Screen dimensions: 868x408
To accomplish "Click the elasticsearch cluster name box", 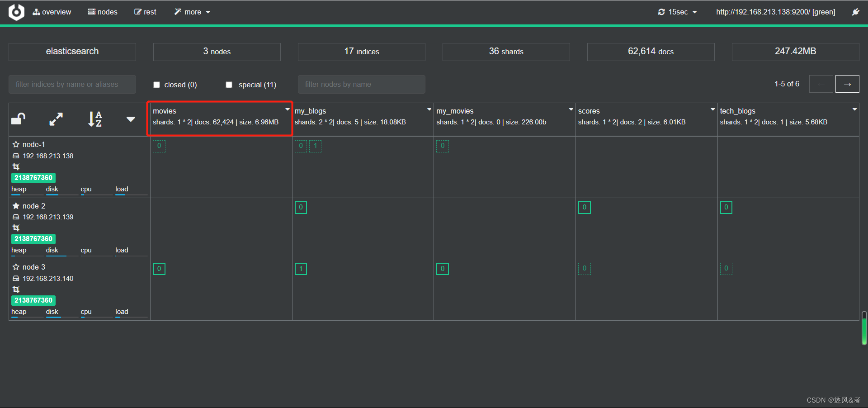I will tap(72, 52).
